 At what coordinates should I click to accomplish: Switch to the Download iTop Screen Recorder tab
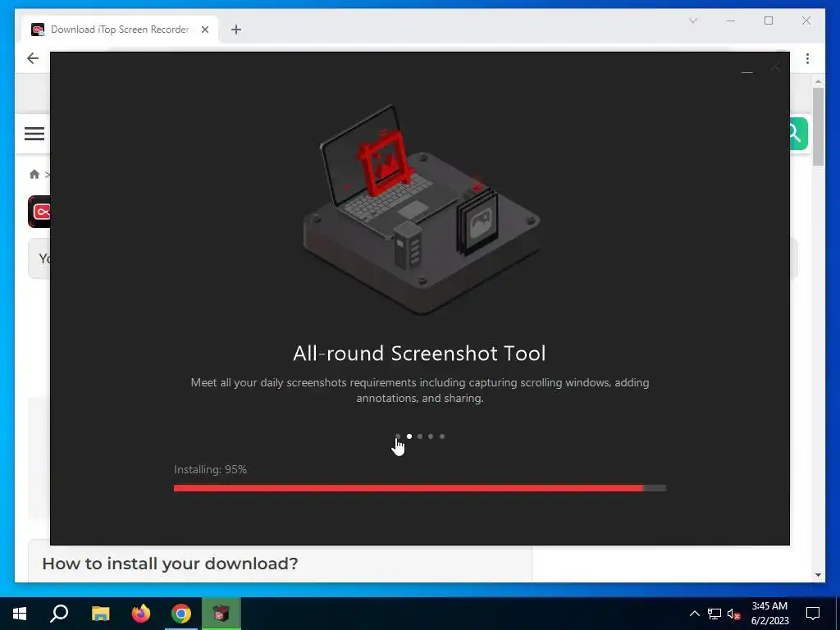(x=120, y=30)
